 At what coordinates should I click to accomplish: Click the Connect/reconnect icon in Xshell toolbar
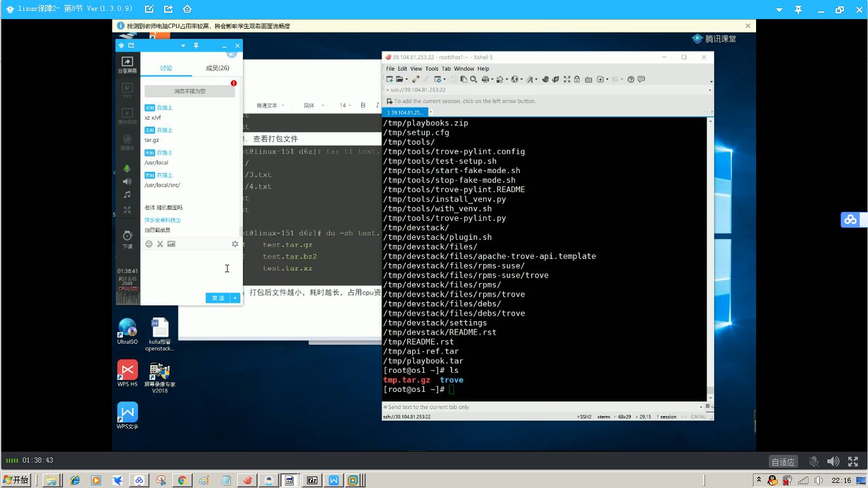415,80
